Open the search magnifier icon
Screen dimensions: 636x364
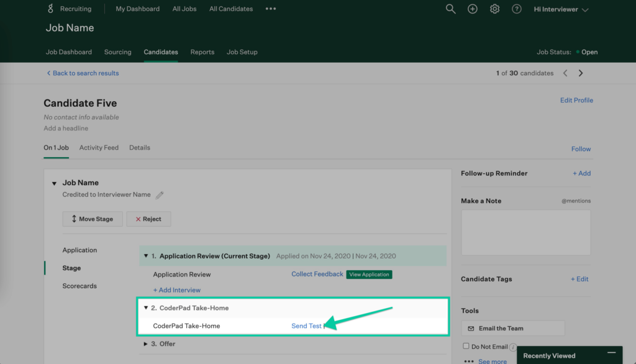click(450, 9)
